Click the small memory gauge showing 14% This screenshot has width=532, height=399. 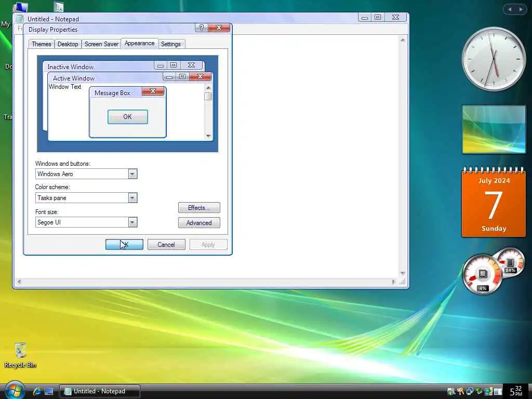[x=511, y=263]
